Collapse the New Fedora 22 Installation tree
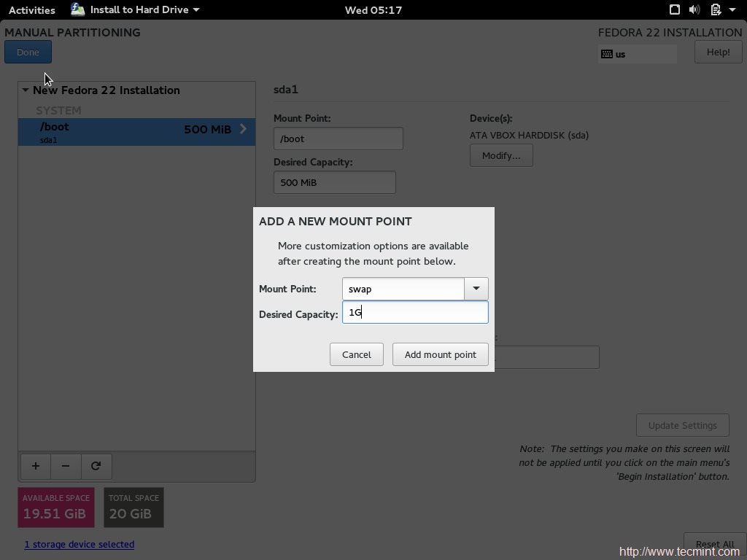747x560 pixels. click(24, 90)
